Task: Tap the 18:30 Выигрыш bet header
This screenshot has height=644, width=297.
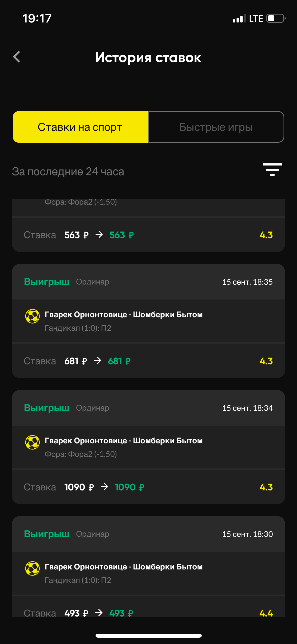Action: 46,534
